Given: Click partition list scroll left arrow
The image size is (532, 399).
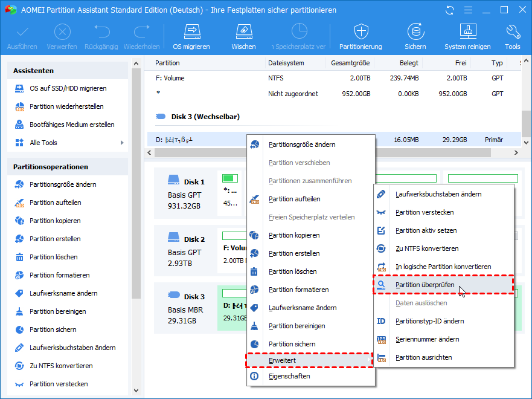Looking at the screenshot, I should 149,153.
